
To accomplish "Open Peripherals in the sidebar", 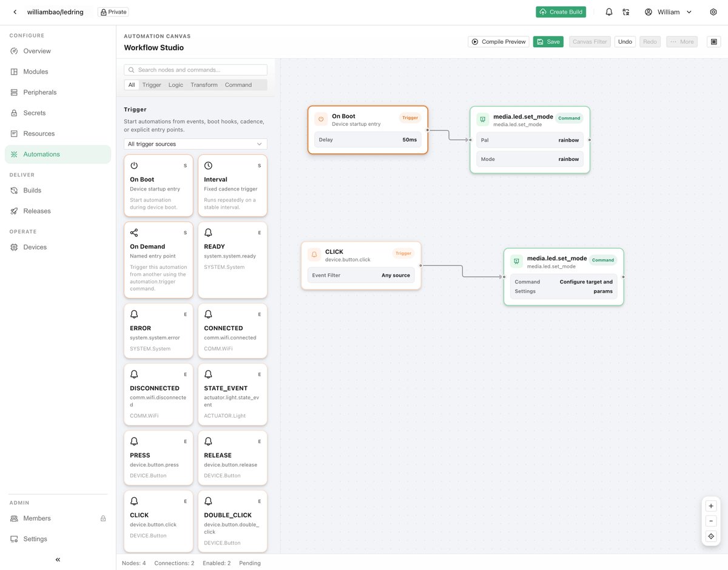I will coord(58,92).
